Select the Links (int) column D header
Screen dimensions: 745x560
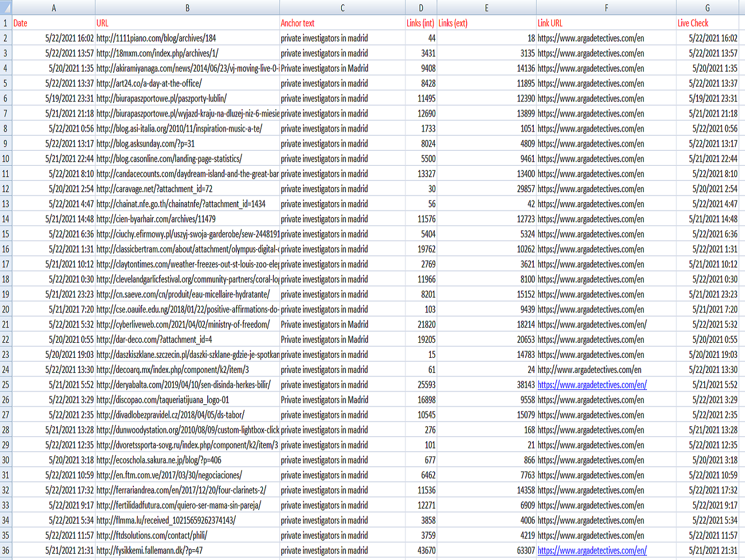pyautogui.click(x=421, y=8)
